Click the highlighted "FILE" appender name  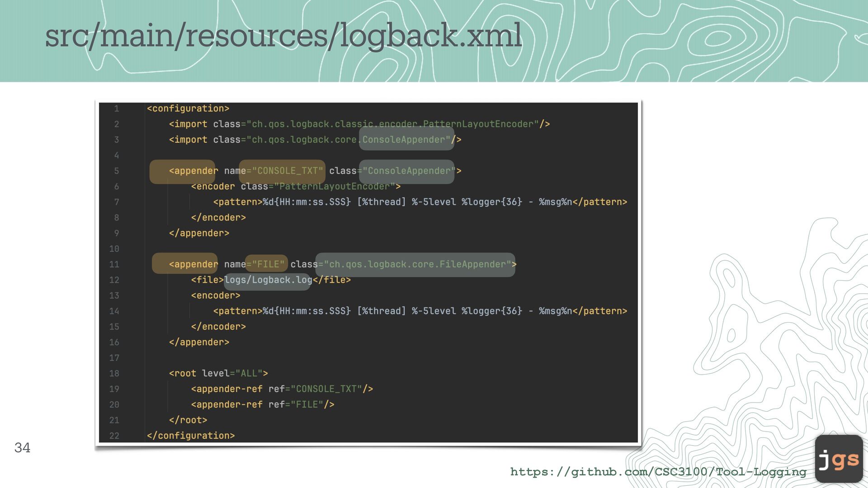pyautogui.click(x=267, y=264)
